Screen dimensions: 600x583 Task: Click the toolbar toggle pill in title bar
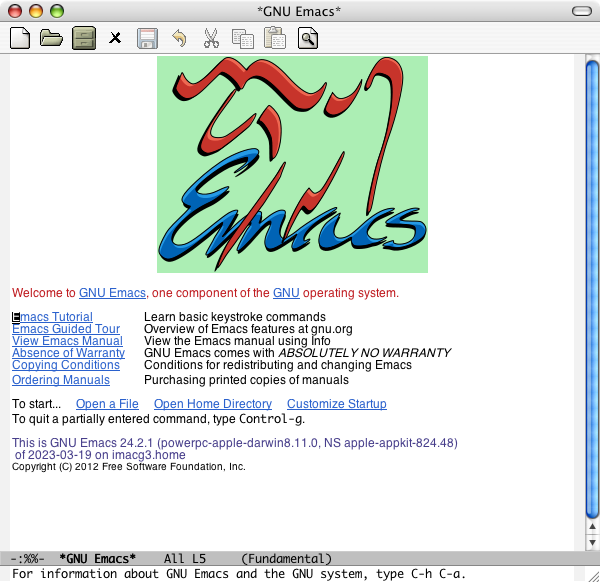[582, 11]
